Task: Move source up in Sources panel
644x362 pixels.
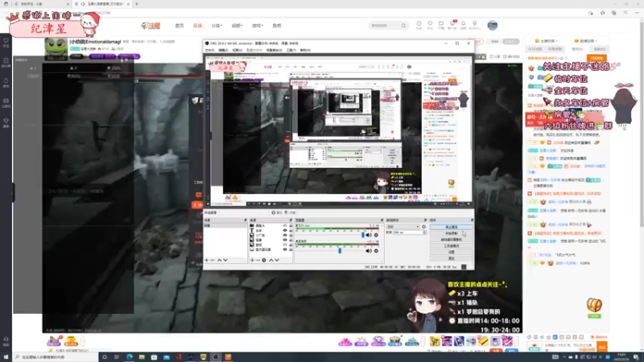Action: (271, 260)
